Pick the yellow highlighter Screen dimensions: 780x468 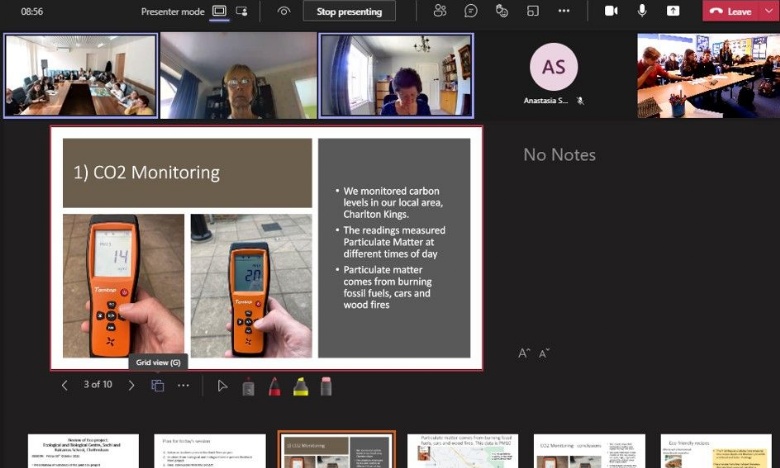pyautogui.click(x=300, y=385)
